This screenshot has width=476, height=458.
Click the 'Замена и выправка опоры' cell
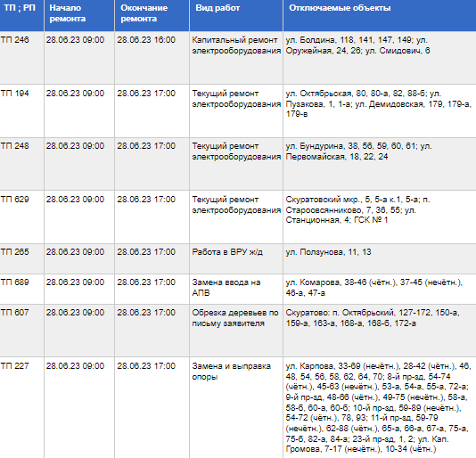pos(236,407)
